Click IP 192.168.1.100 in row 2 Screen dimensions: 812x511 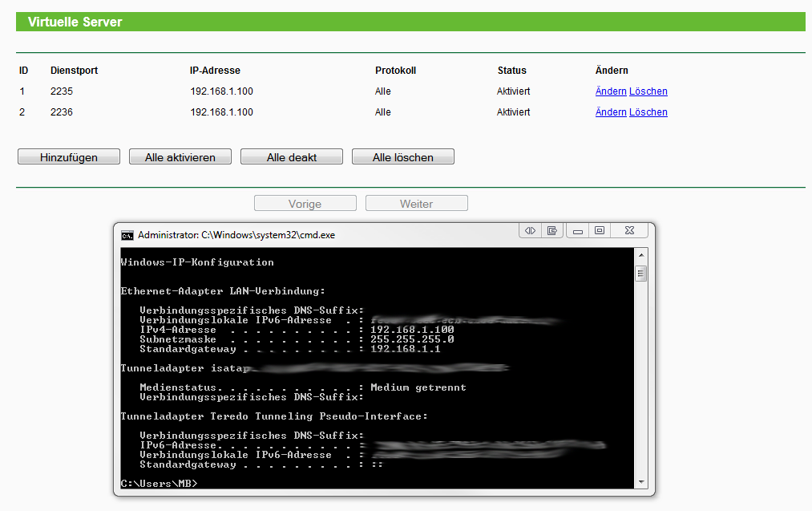[x=222, y=112]
